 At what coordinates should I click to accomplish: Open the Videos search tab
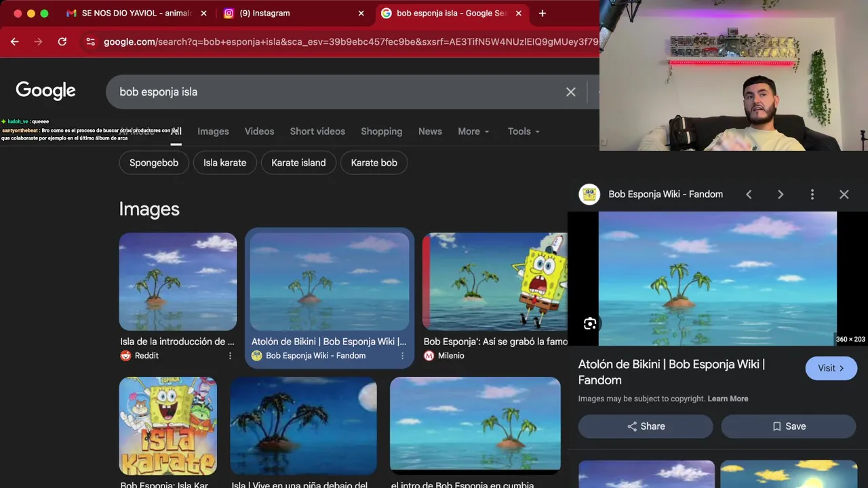pos(259,131)
